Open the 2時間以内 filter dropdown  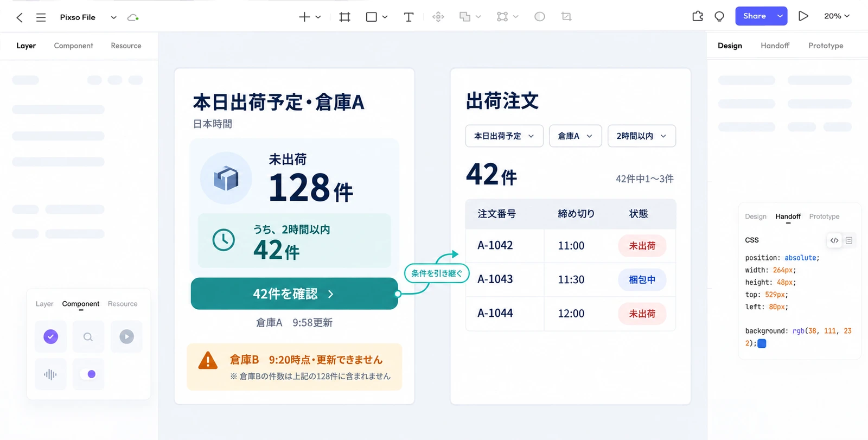coord(642,136)
